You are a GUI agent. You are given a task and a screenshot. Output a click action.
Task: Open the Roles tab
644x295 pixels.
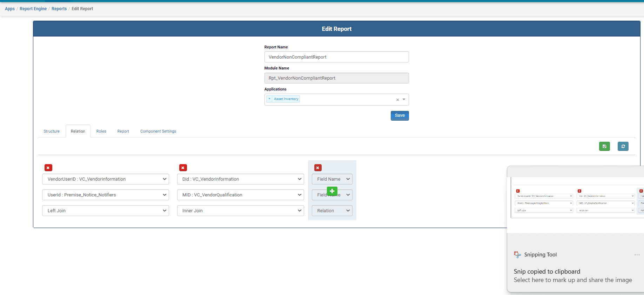tap(101, 131)
